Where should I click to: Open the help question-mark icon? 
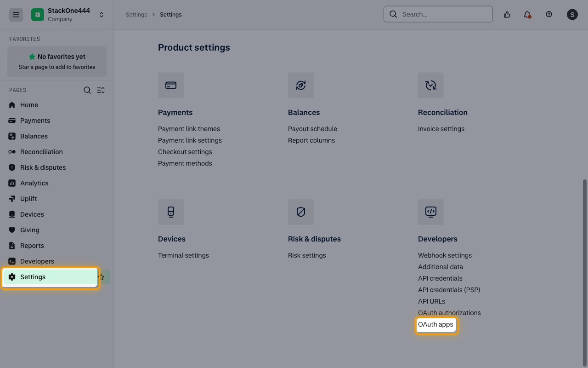coord(549,15)
